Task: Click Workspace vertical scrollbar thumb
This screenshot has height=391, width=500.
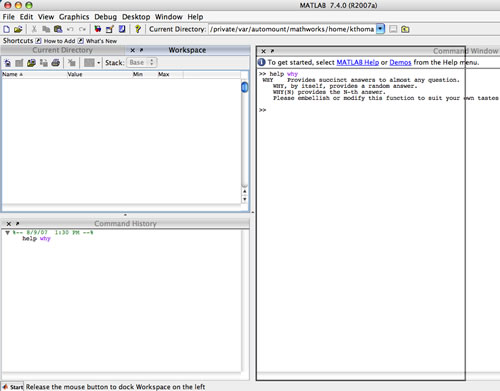Action: point(245,87)
